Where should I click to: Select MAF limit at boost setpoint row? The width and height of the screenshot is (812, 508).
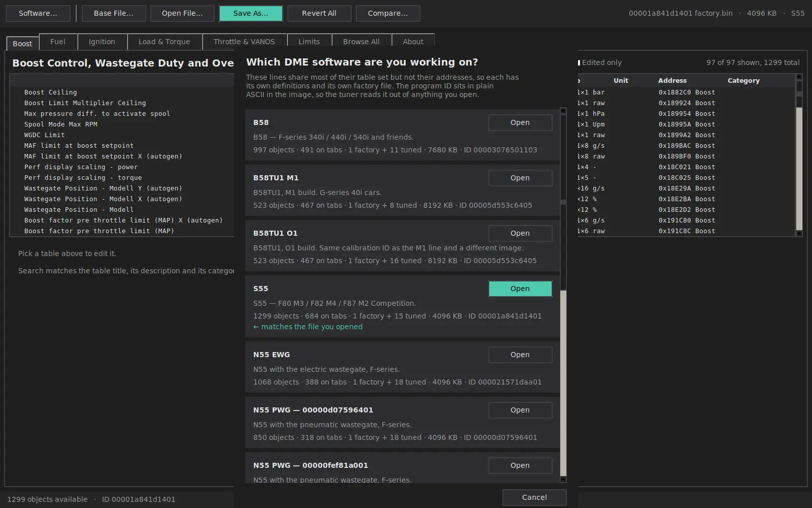(x=122, y=146)
